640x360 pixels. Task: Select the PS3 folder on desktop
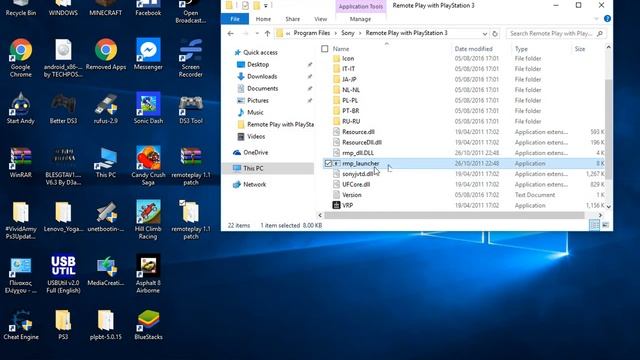(x=63, y=324)
